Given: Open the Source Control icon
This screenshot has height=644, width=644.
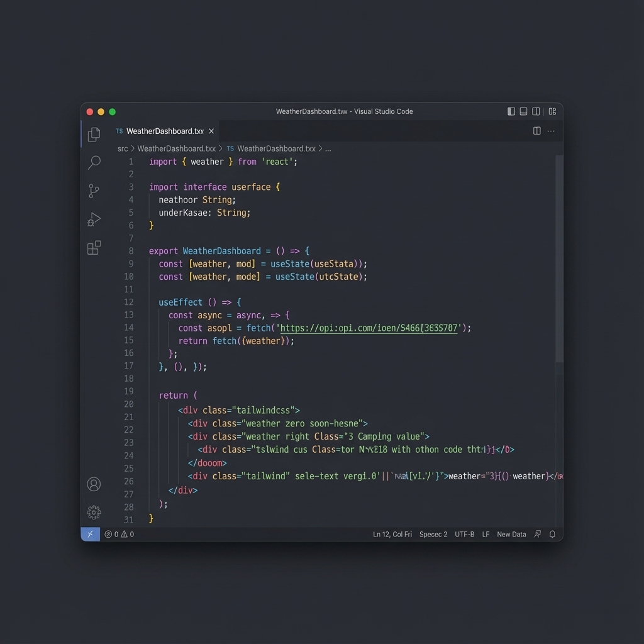Looking at the screenshot, I should pyautogui.click(x=94, y=191).
